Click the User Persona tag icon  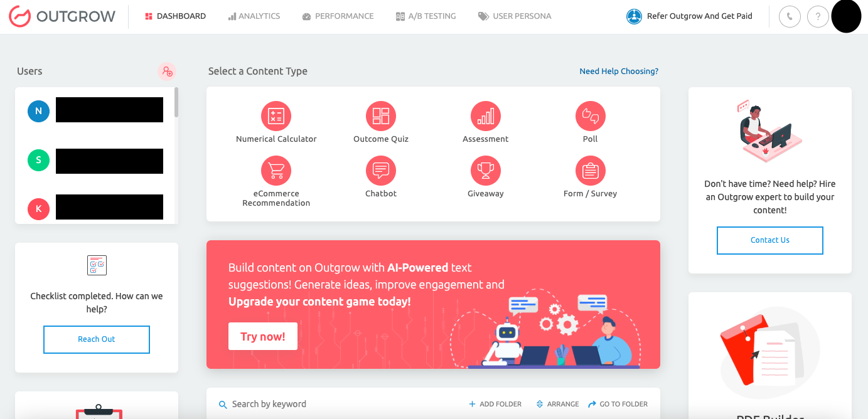(x=483, y=16)
